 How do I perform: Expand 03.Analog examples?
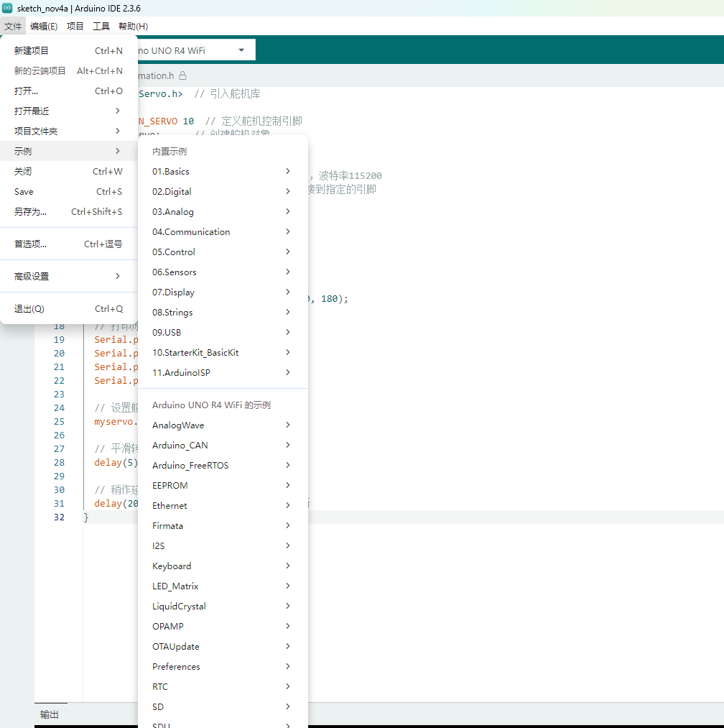(x=223, y=212)
